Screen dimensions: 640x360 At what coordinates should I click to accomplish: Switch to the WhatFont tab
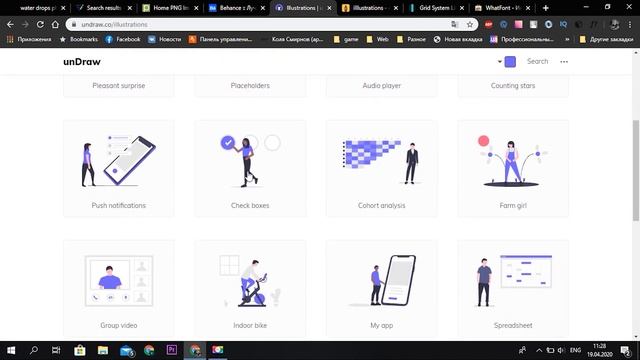[503, 8]
